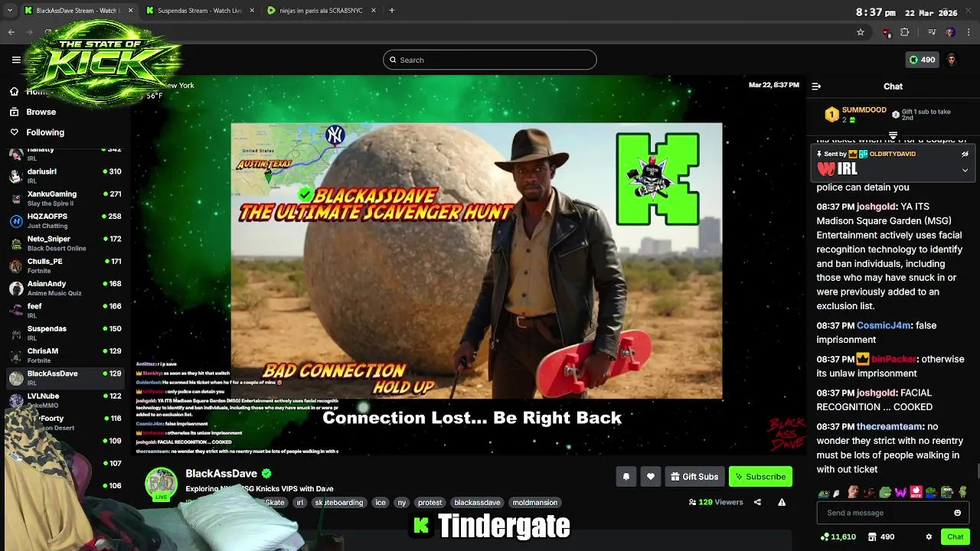Screen dimensions: 980x551
Task: Click binPacker username in chat
Action: coord(894,359)
